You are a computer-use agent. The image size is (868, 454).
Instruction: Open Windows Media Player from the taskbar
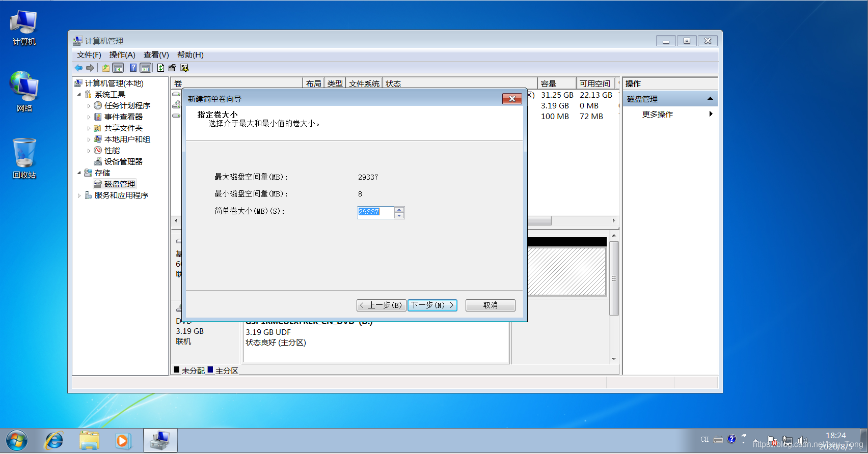(x=122, y=441)
